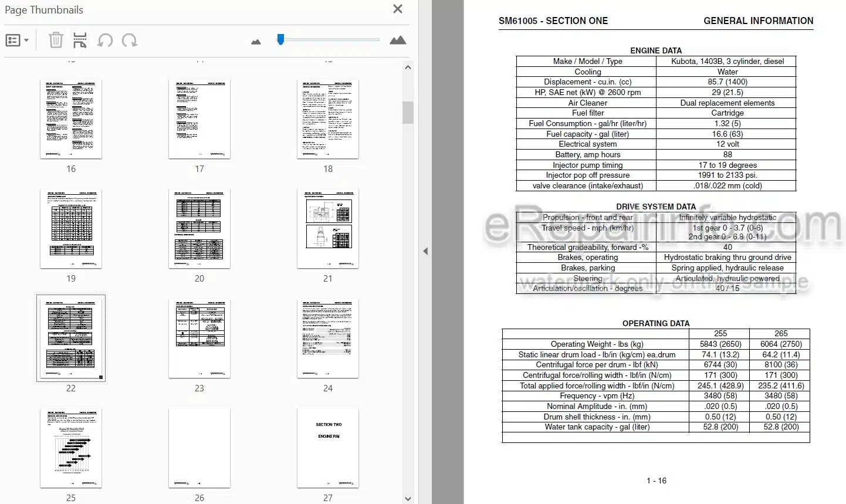Click the thumbnail panel scrollbar thumb
The height and width of the screenshot is (504, 846).
click(408, 113)
